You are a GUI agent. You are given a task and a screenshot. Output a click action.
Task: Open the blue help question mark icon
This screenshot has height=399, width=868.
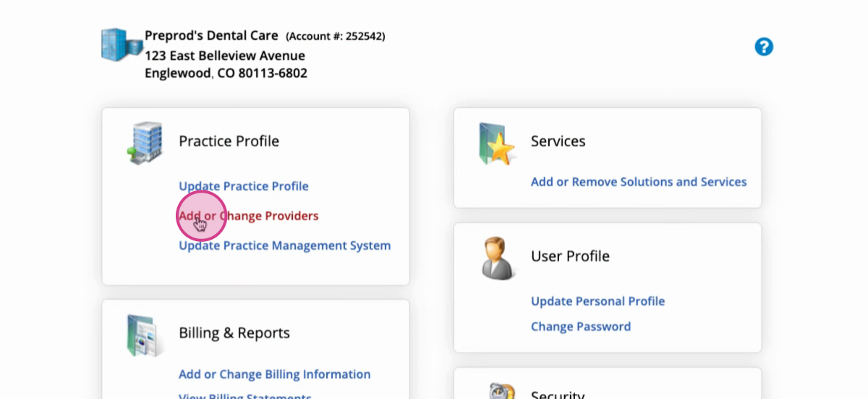(764, 47)
